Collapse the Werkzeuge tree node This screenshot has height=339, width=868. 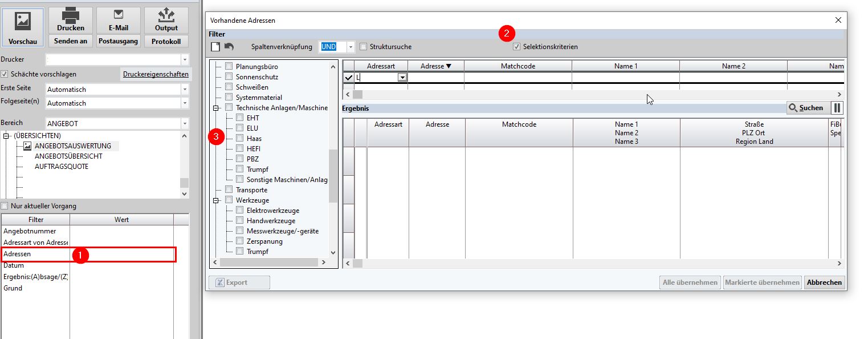click(216, 200)
